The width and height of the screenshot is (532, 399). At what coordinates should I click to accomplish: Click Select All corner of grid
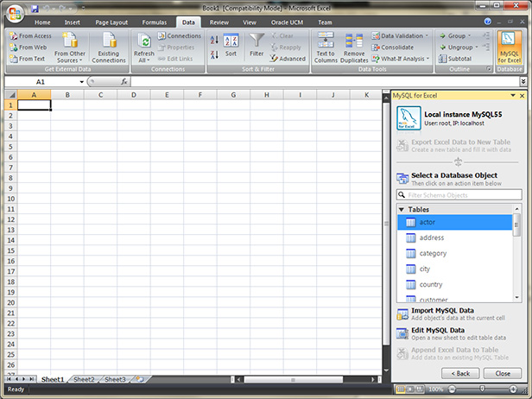click(11, 95)
